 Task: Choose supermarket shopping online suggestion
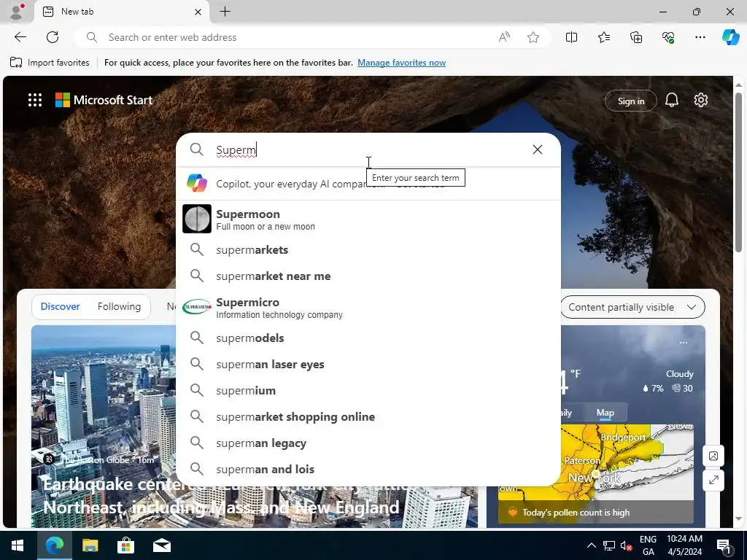coord(368,416)
